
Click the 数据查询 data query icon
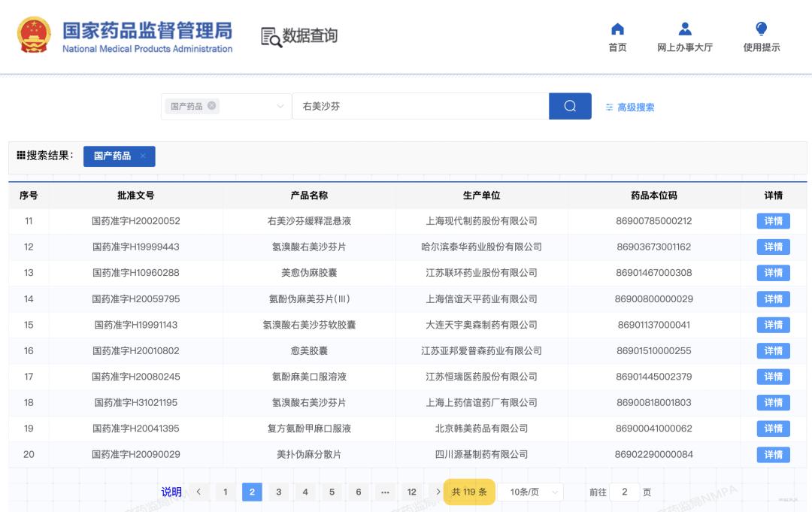coord(269,35)
